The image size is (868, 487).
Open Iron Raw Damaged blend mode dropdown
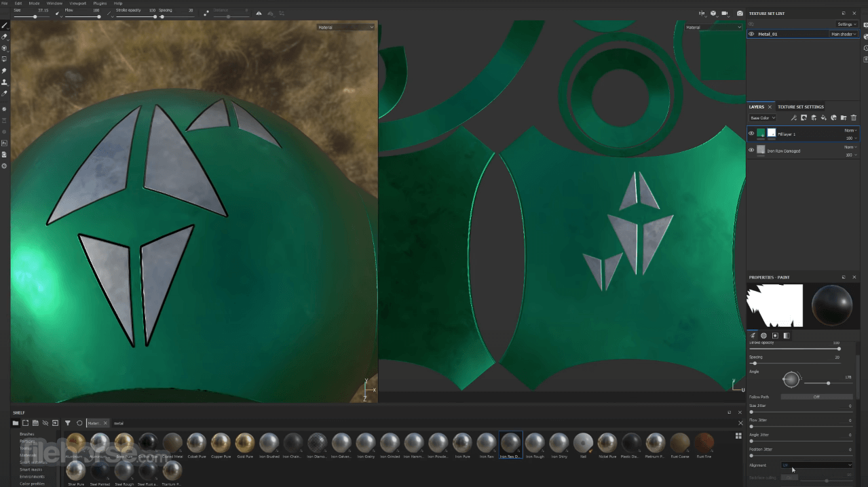click(850, 147)
